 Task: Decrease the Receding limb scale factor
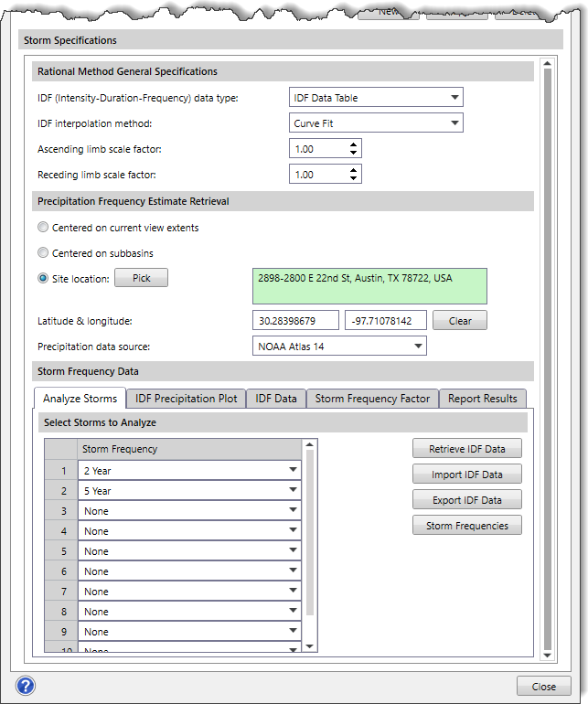pyautogui.click(x=354, y=178)
